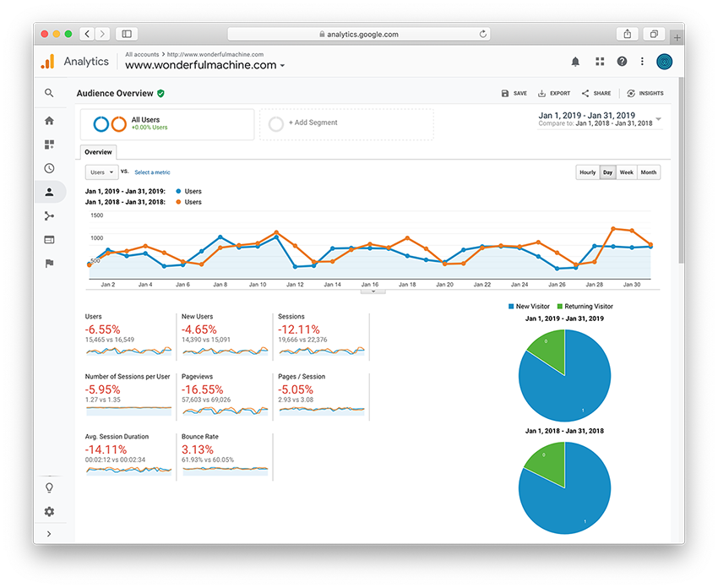Click Avg. Session Duration card
Screen dimensions: 718x588
pyautogui.click(x=128, y=456)
